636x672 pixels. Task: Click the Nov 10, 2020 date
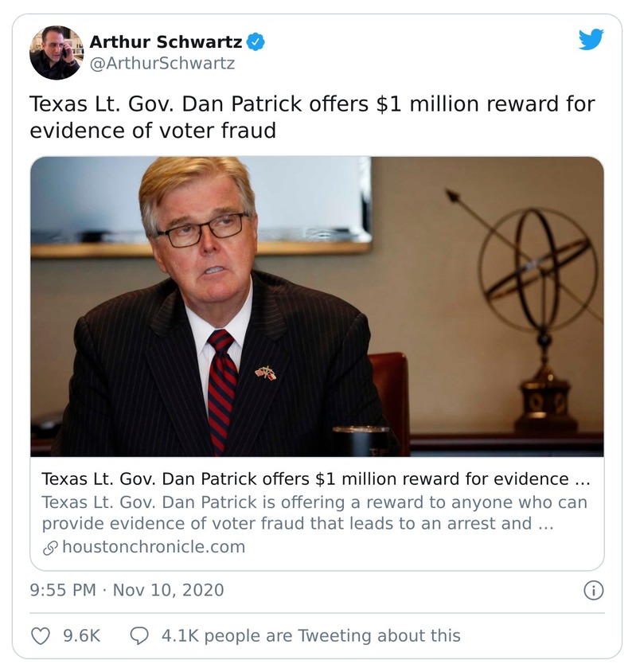tap(168, 590)
